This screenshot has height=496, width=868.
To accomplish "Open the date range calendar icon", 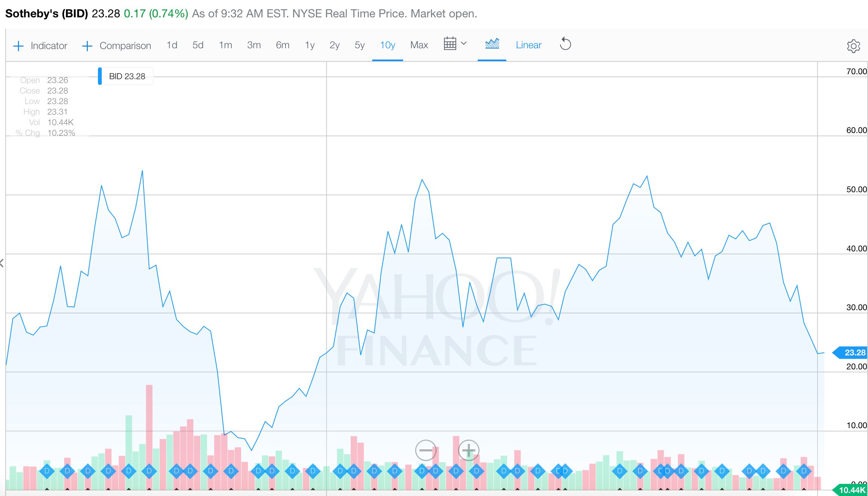I will pyautogui.click(x=450, y=44).
